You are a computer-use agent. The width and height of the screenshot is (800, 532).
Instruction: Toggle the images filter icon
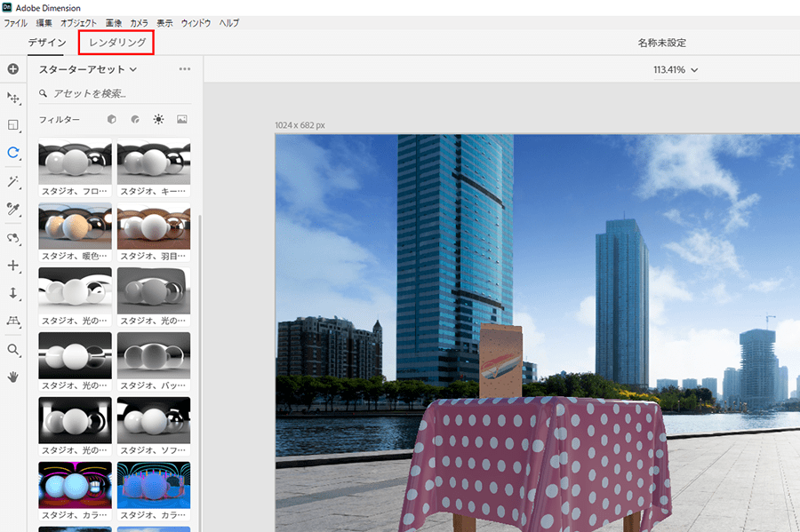point(182,119)
